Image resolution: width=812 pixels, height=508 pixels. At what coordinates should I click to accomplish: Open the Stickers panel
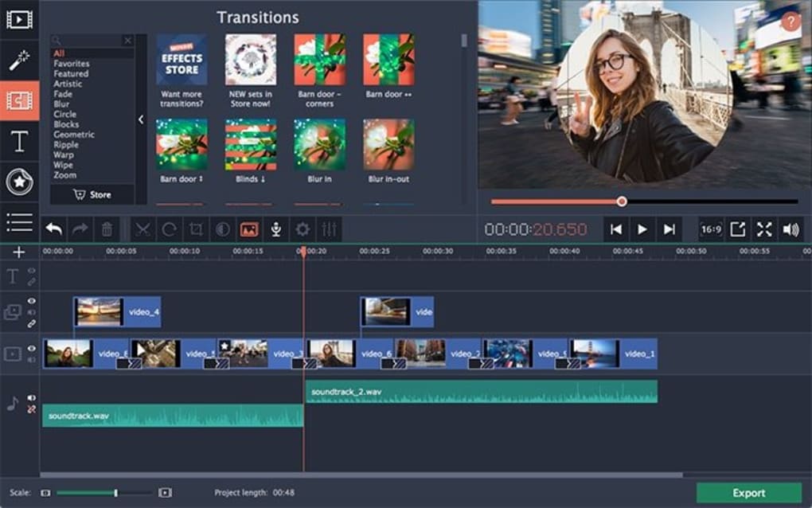(x=19, y=182)
